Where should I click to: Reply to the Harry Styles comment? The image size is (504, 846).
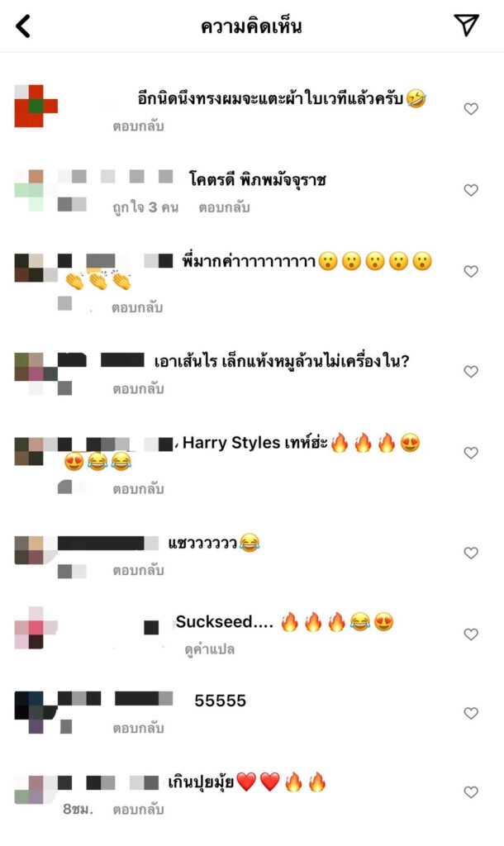click(138, 489)
